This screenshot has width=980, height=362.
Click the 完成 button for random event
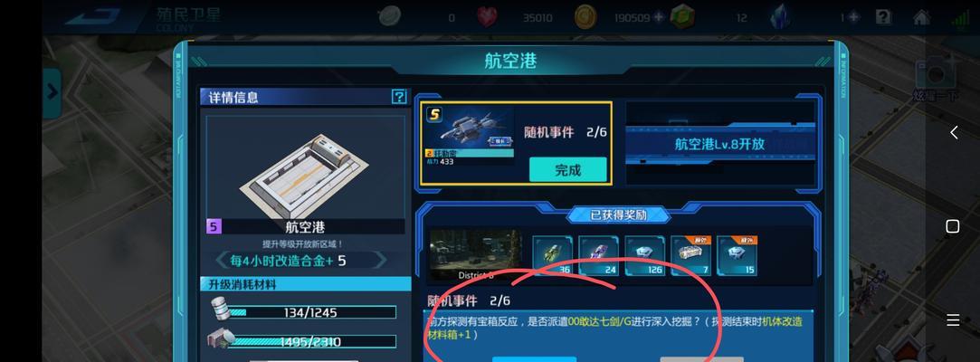tap(567, 169)
